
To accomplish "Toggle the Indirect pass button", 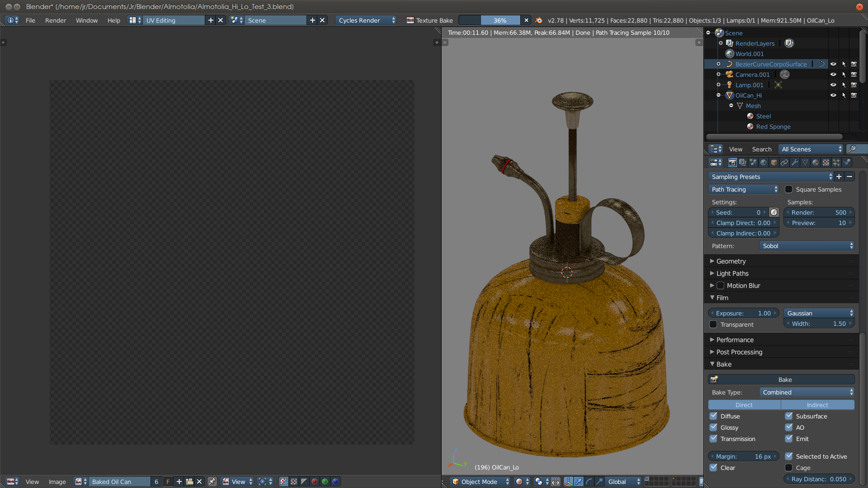I will point(817,405).
